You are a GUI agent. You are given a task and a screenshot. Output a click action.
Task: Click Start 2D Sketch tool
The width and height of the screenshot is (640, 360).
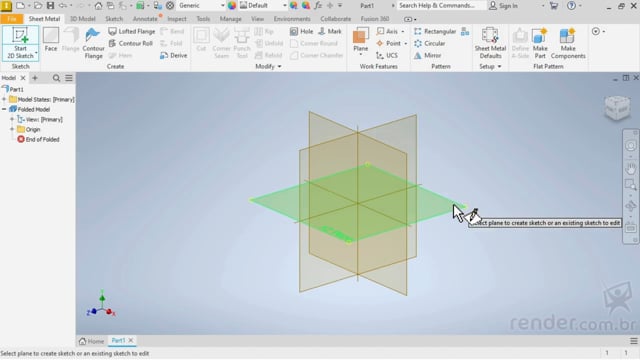20,43
